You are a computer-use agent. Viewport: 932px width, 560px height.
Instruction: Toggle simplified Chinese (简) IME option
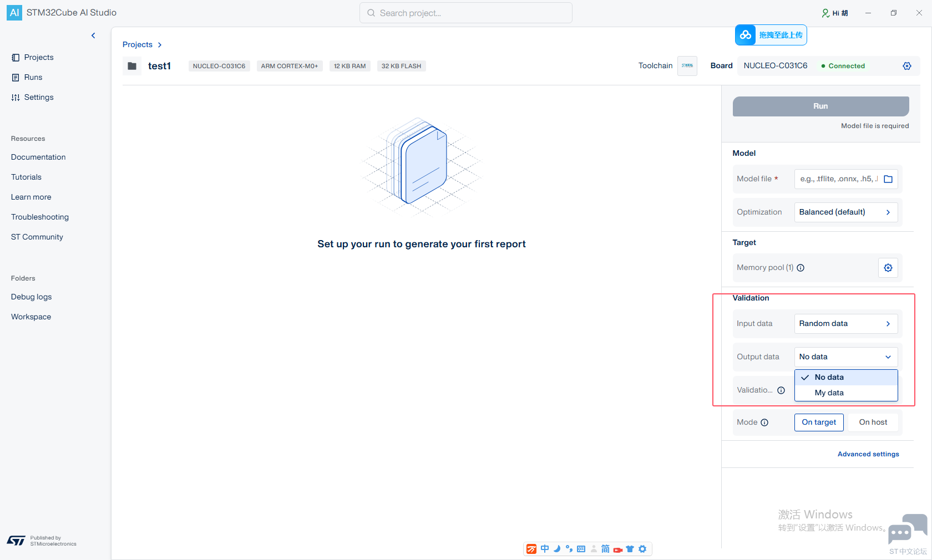coord(605,549)
